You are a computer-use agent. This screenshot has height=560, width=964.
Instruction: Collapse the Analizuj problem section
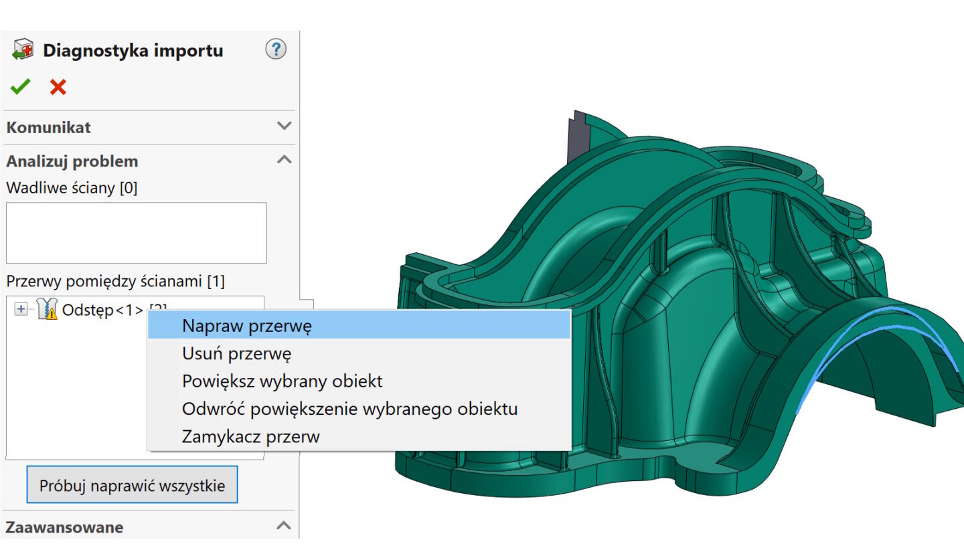284,161
